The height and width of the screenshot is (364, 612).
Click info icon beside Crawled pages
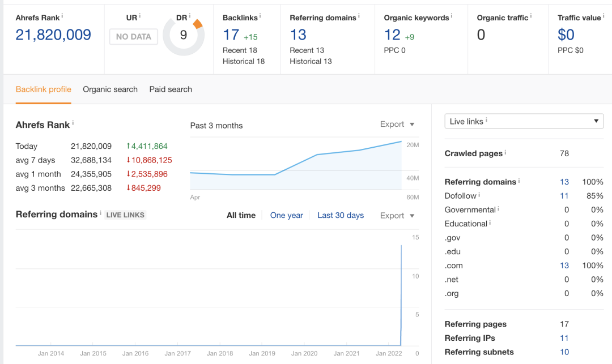click(505, 152)
